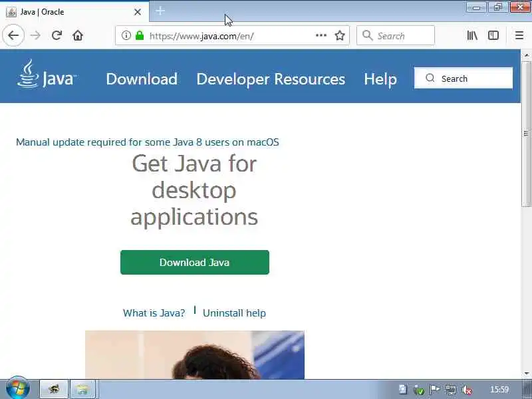Open the macOS Java 8 manual update notice

click(148, 142)
